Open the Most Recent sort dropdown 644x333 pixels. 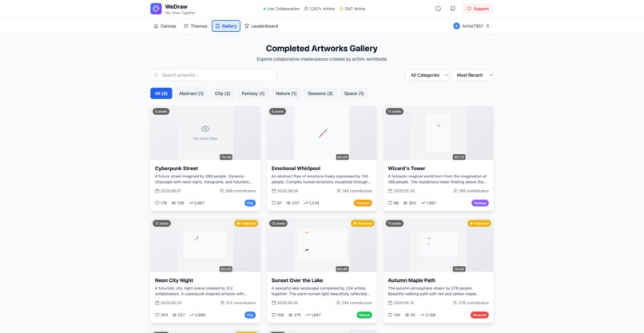[x=472, y=75]
